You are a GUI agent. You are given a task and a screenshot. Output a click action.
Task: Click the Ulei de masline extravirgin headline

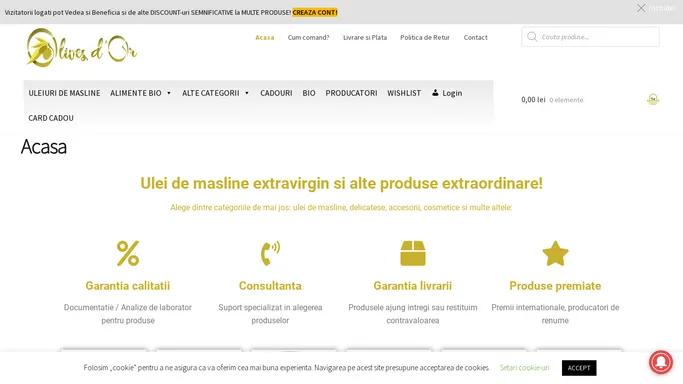(x=342, y=183)
